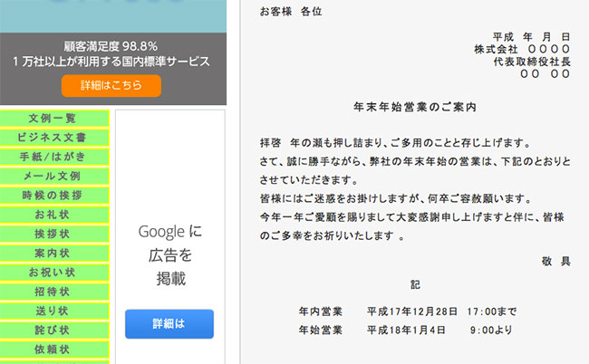Select 送り状 from the side menu

[x=53, y=311]
